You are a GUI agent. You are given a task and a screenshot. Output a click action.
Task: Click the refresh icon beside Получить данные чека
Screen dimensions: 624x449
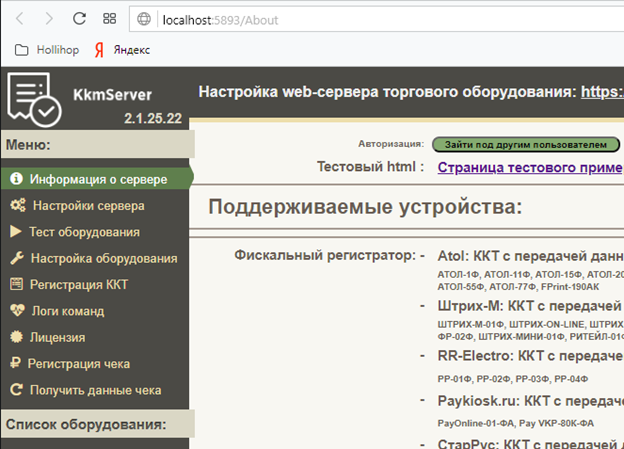point(16,389)
